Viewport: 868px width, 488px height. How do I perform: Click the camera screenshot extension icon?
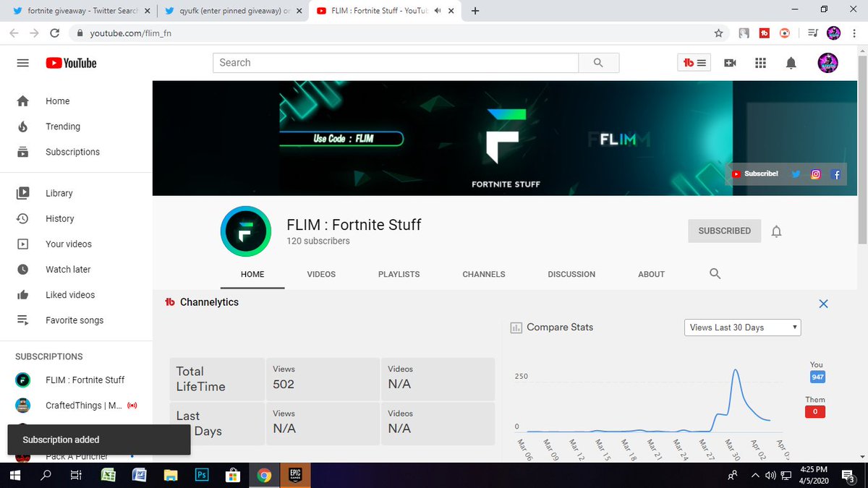785,33
